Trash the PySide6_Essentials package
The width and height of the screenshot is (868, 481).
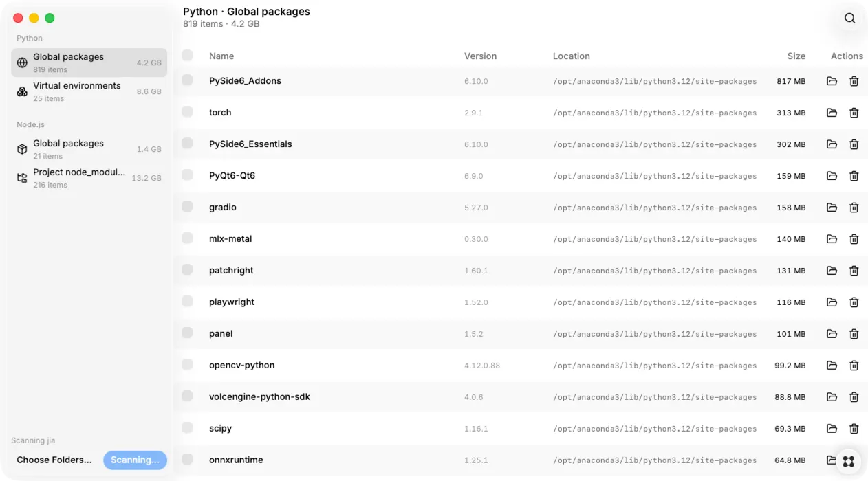click(x=854, y=144)
